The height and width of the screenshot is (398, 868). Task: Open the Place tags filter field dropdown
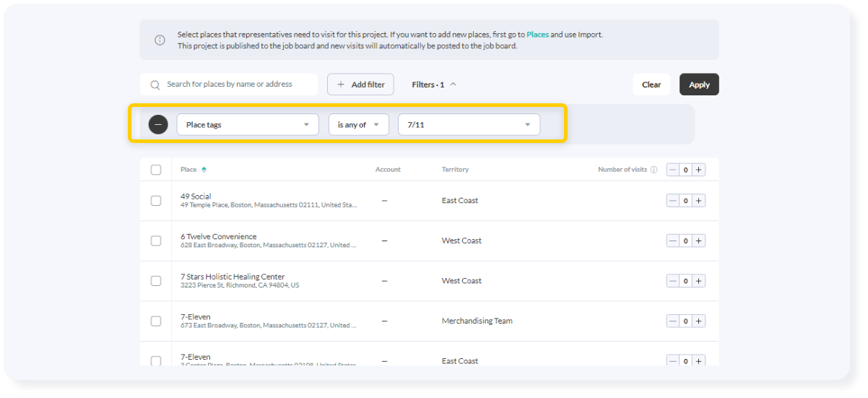(248, 124)
